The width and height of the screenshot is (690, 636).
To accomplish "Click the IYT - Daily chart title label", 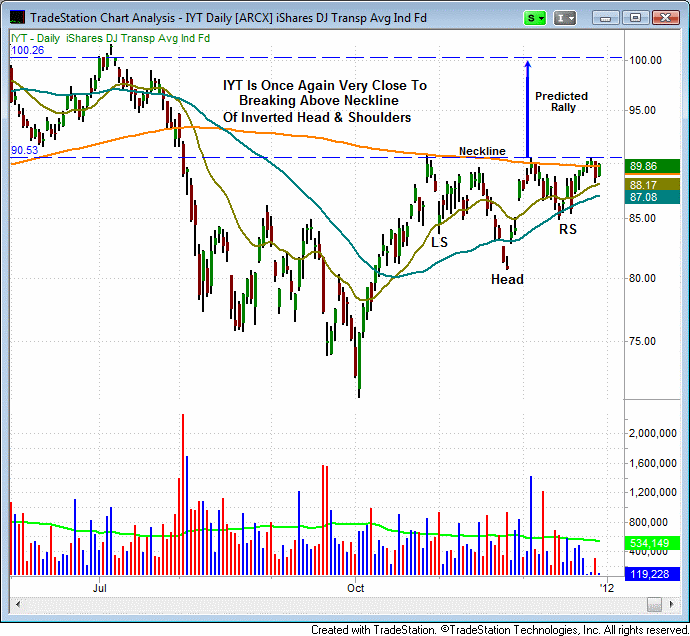I will coord(110,38).
